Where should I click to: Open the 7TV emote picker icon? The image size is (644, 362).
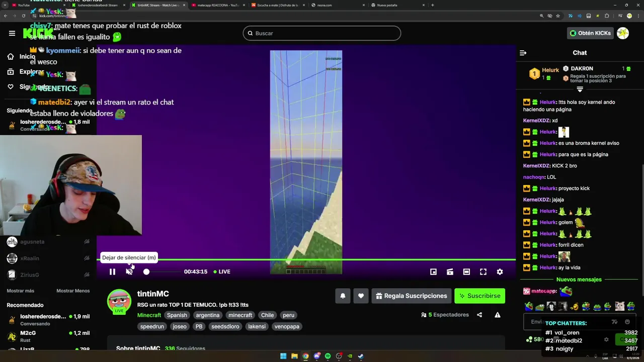click(x=614, y=322)
